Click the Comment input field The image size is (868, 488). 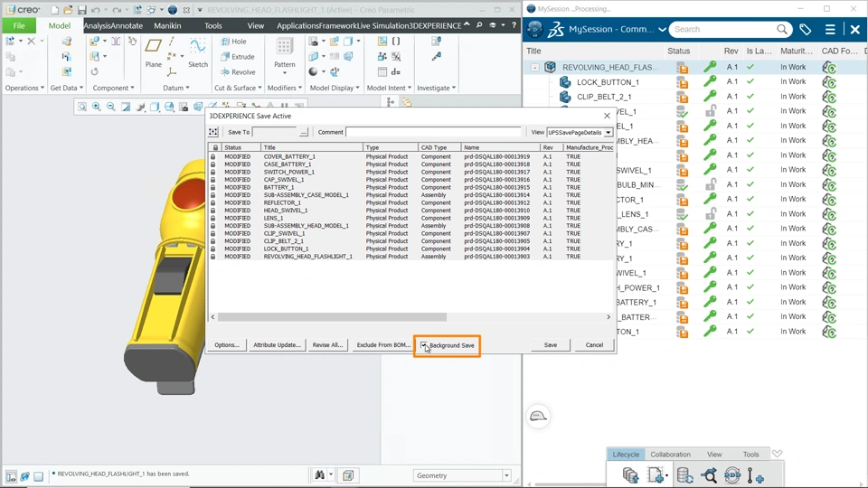[x=433, y=132]
